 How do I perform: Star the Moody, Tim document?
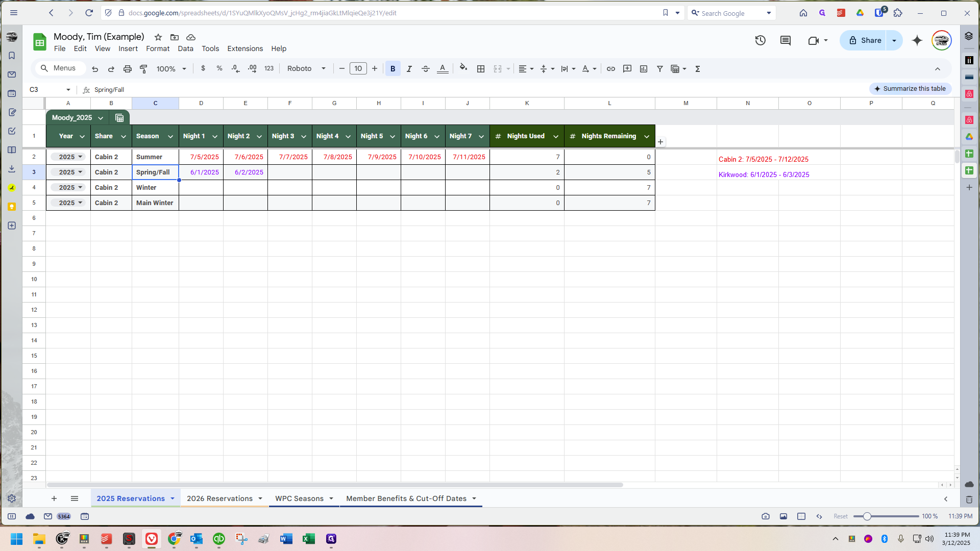(158, 37)
